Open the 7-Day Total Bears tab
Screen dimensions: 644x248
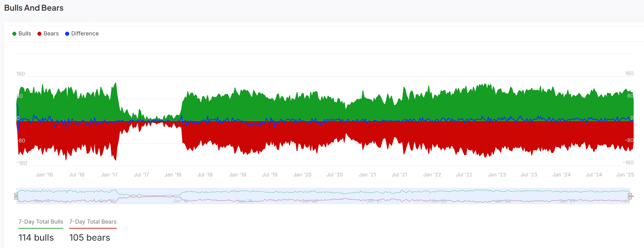point(93,222)
